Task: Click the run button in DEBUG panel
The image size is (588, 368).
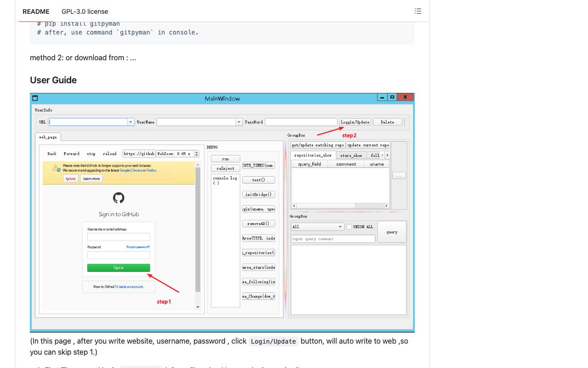Action: click(x=226, y=159)
